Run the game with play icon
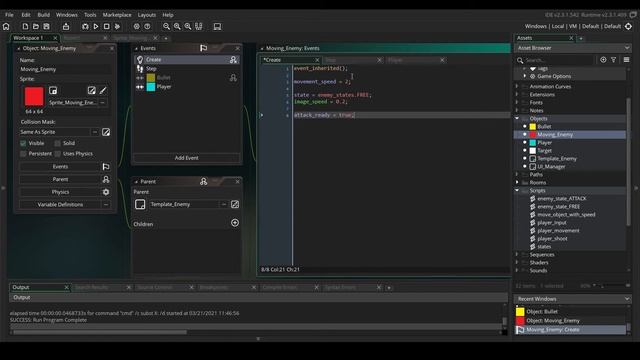Image resolution: width=640 pixels, height=360 pixels. [96, 27]
